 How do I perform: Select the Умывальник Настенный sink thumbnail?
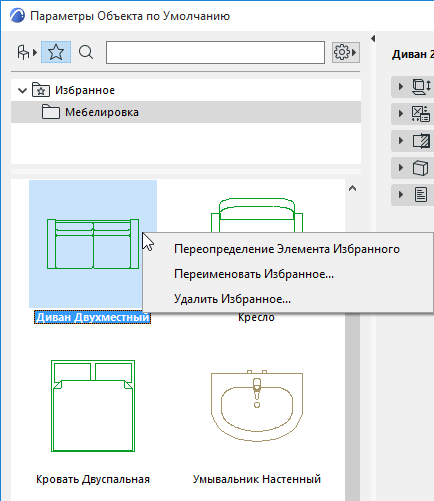pos(257,405)
